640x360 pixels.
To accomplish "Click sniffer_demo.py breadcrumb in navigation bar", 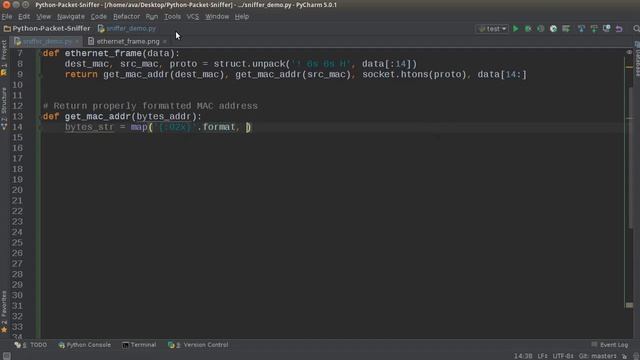I will (x=127, y=29).
